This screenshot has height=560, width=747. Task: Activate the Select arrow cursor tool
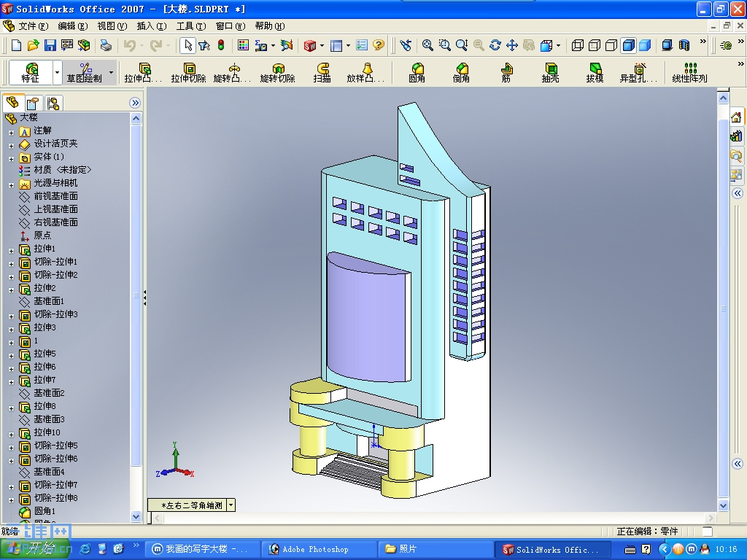[x=187, y=45]
